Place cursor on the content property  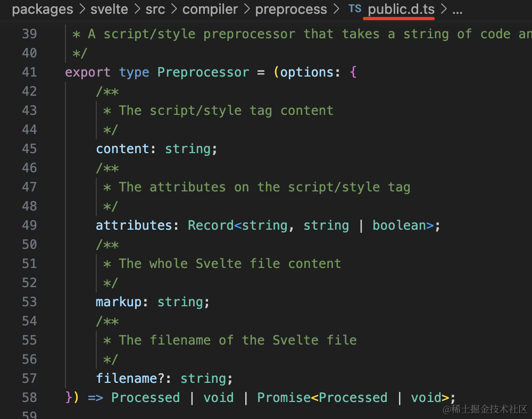[x=122, y=149]
